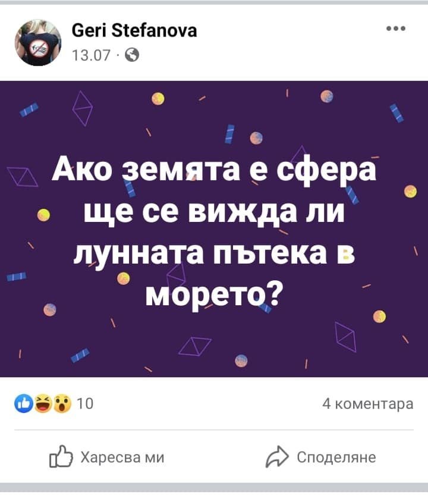Open the three-dot post options menu
Screen dimensions: 428x504
(396, 29)
